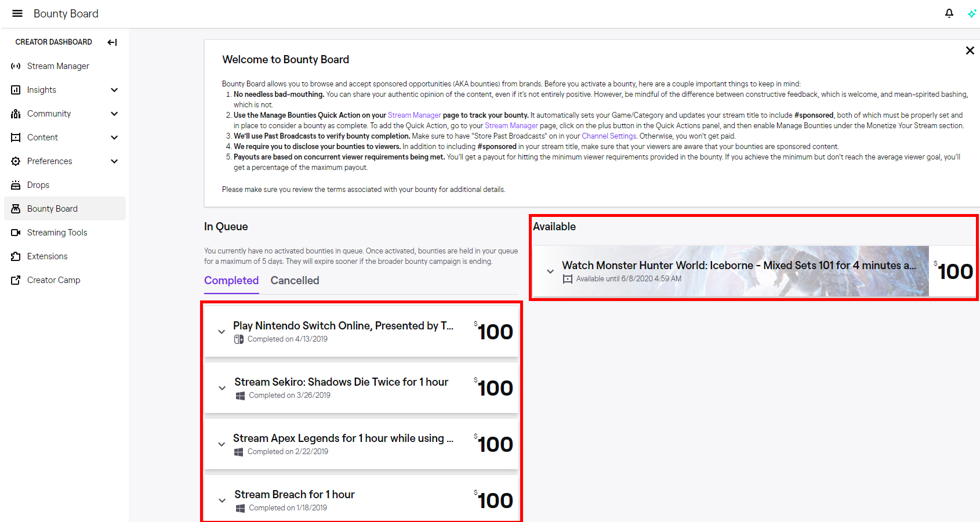Expand the Community menu chevron
This screenshot has height=522, width=980.
(x=114, y=114)
